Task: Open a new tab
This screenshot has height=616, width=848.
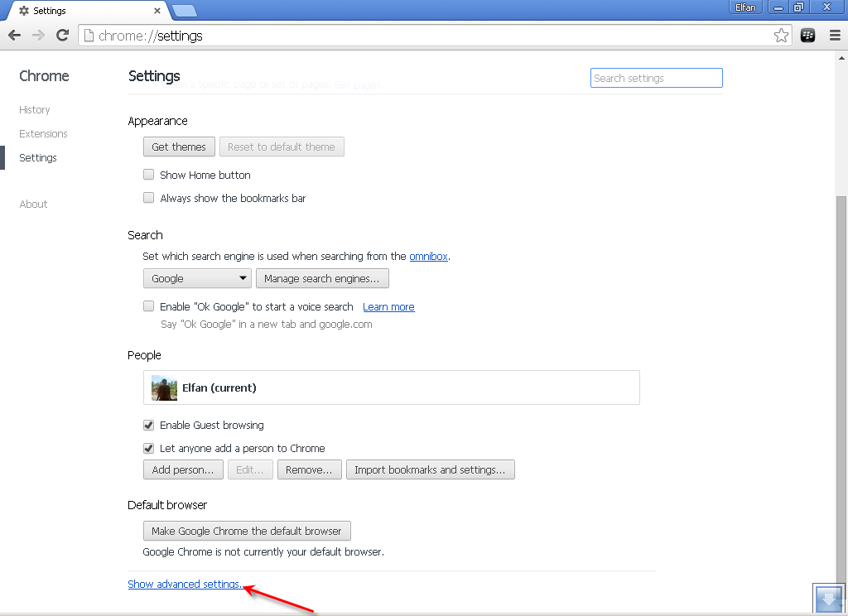Action: click(x=185, y=11)
